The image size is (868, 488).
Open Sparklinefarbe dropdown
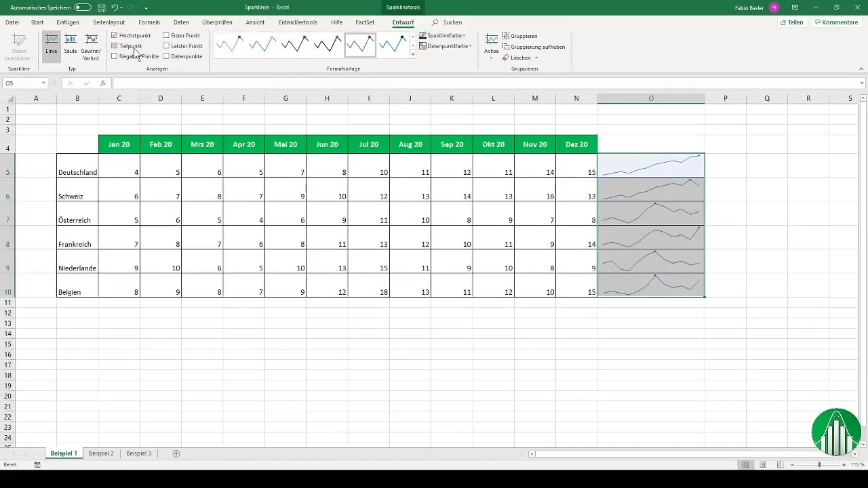[443, 35]
